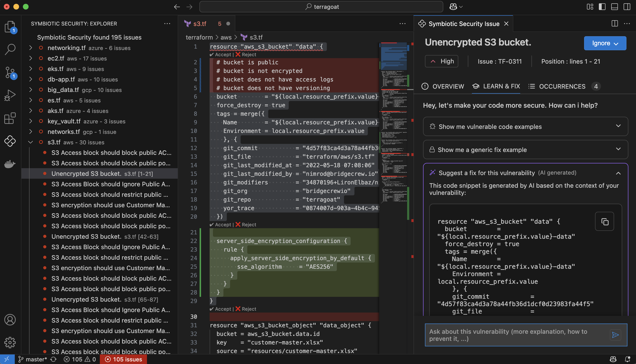Open Explorer panel more actions menu

tap(167, 24)
